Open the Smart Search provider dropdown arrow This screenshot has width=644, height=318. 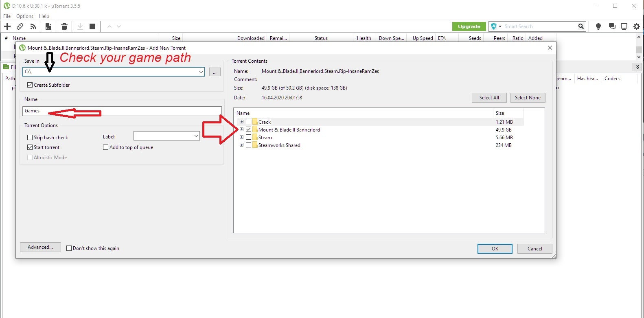coord(500,26)
